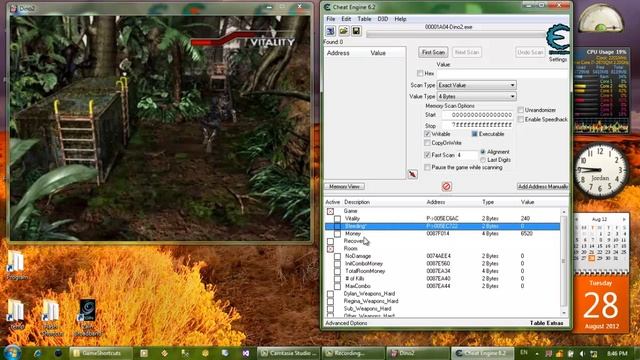Click the red no-entry clear list icon
640x360 pixels.
[x=447, y=187]
